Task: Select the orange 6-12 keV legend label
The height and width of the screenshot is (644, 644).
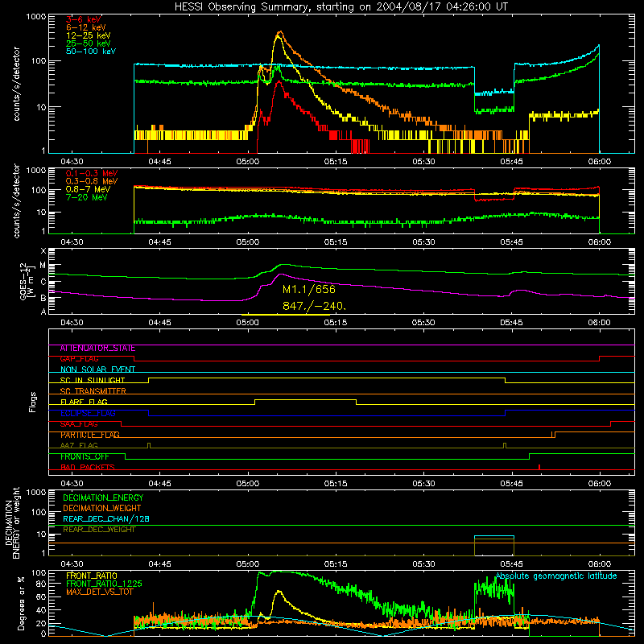Action: pyautogui.click(x=86, y=27)
